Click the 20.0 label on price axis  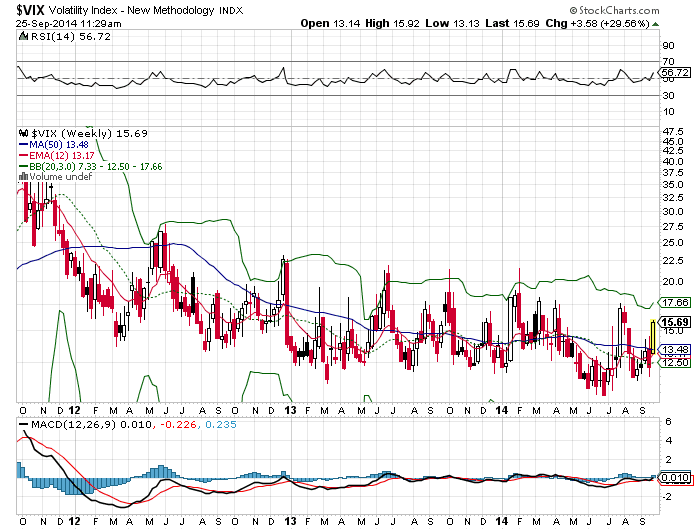coord(673,282)
